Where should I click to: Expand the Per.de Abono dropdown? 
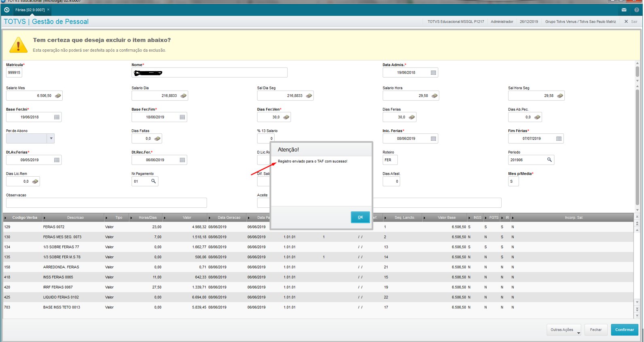[51, 139]
